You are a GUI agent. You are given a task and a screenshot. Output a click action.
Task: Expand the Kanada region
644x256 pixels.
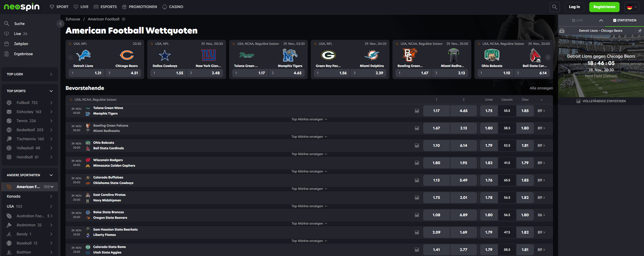point(30,196)
